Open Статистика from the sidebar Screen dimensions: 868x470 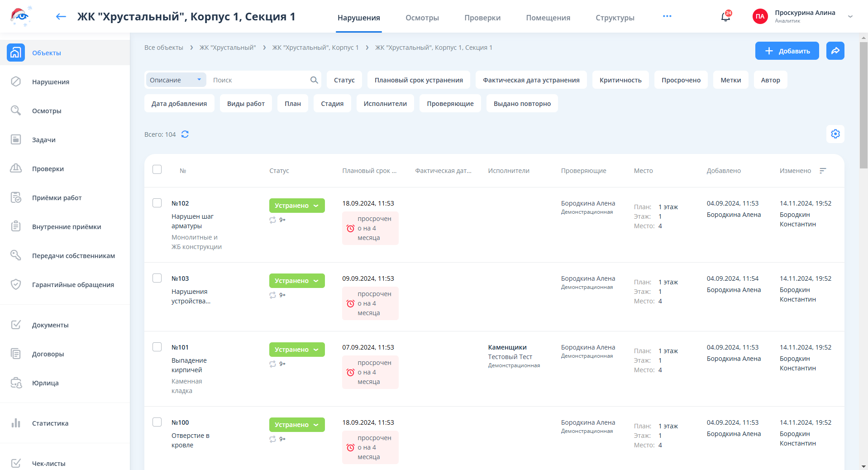(x=50, y=423)
